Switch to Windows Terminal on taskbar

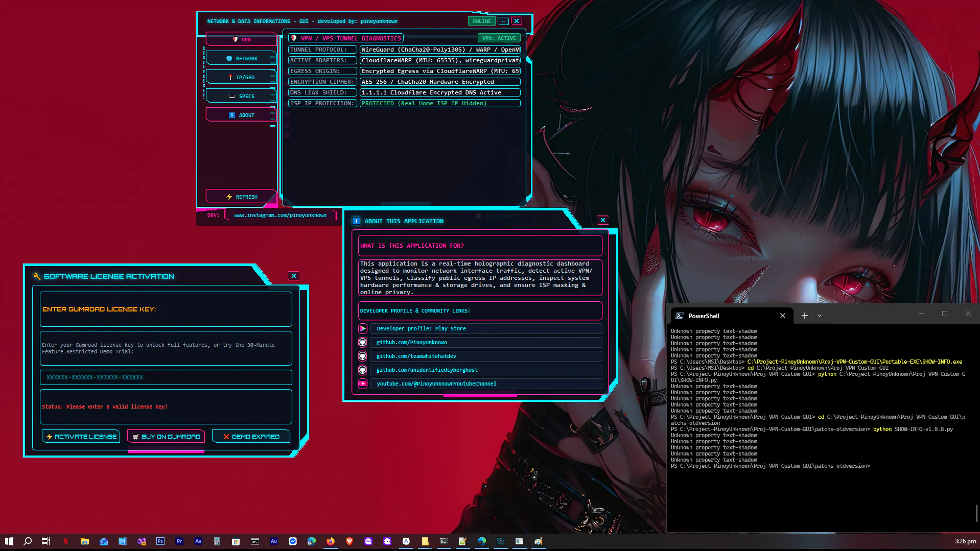tap(444, 541)
